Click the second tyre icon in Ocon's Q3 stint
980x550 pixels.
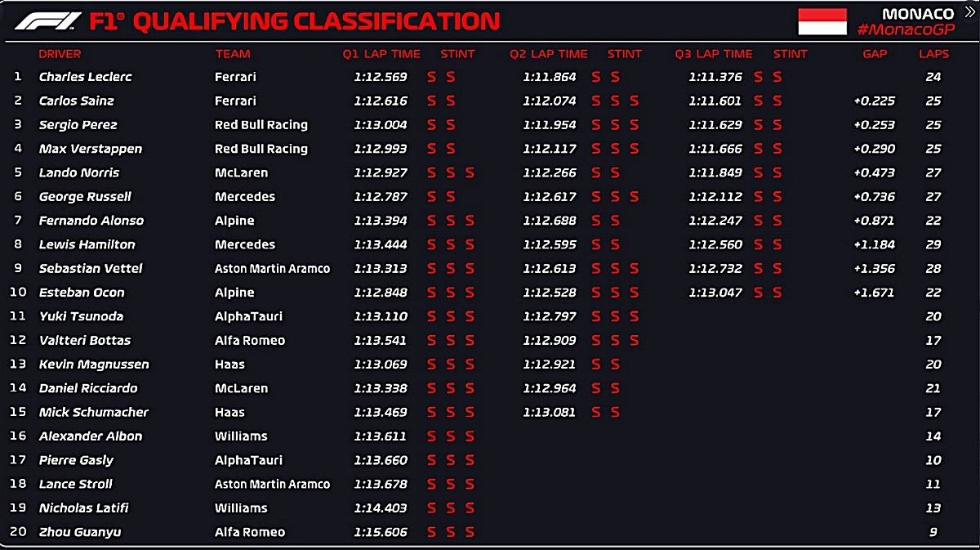pos(777,293)
